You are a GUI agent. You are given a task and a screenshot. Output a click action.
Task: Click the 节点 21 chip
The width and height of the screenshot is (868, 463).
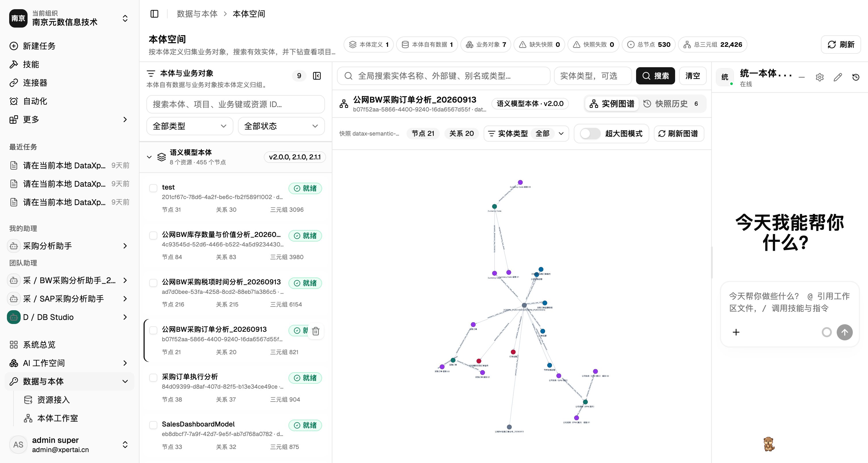423,134
